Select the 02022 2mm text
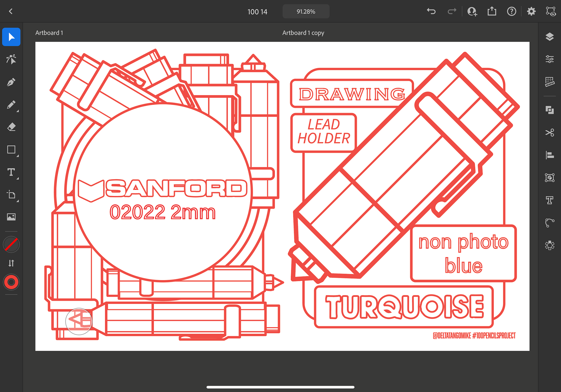 click(x=163, y=212)
